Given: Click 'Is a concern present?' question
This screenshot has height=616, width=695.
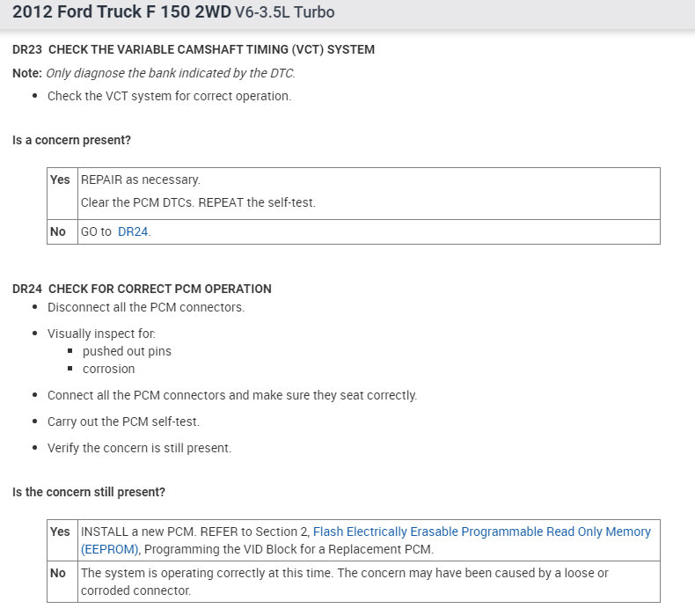Looking at the screenshot, I should [71, 140].
